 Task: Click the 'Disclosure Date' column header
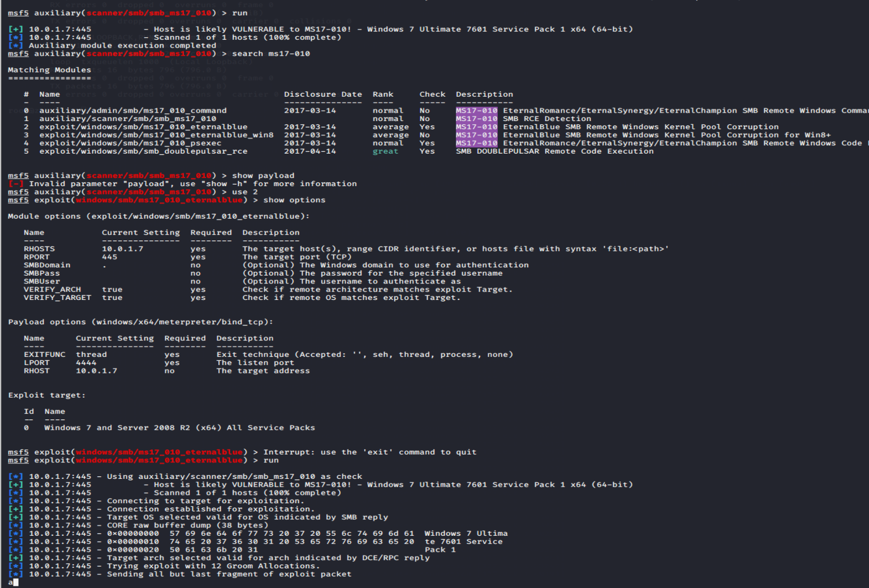point(323,95)
